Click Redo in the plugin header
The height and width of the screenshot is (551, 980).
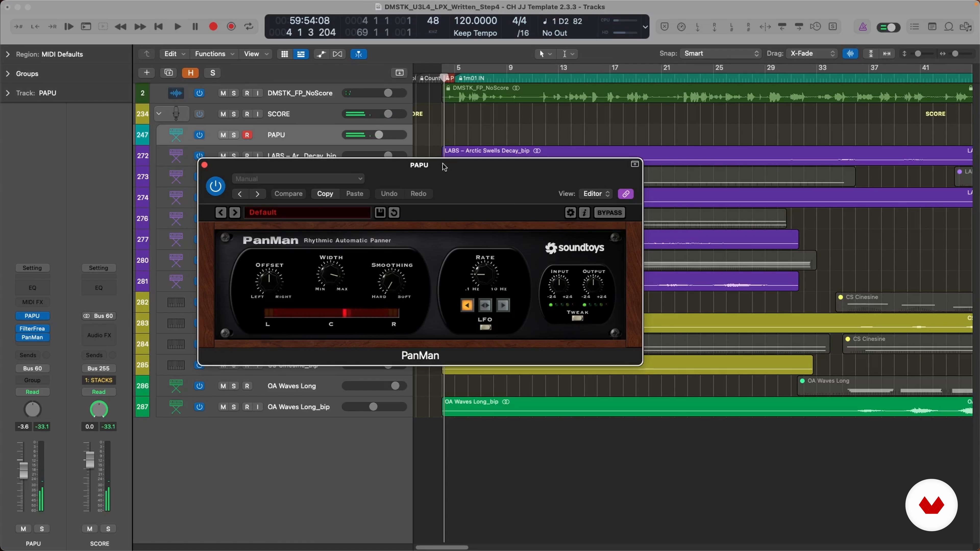click(x=418, y=194)
